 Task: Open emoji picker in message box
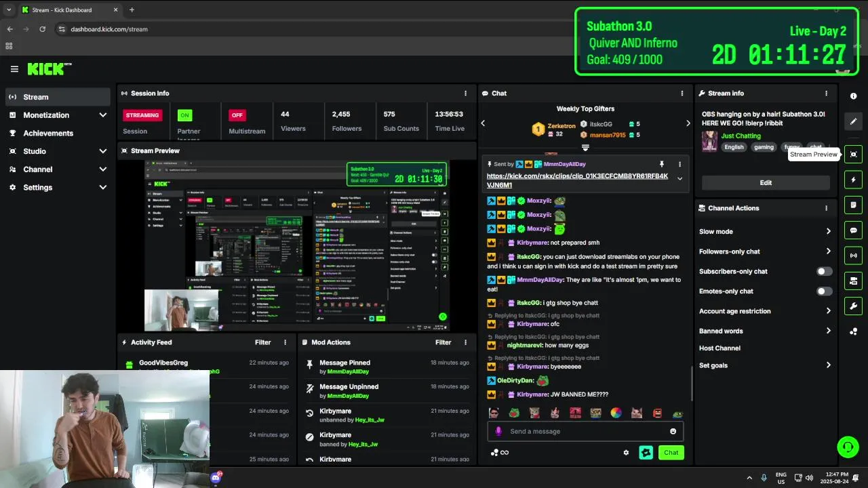pyautogui.click(x=673, y=431)
